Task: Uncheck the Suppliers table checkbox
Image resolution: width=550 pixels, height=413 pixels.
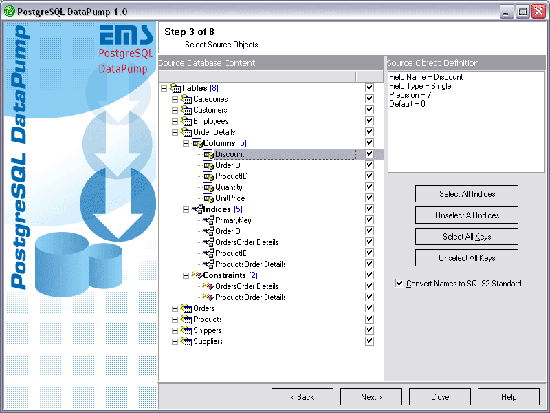Action: (x=369, y=341)
